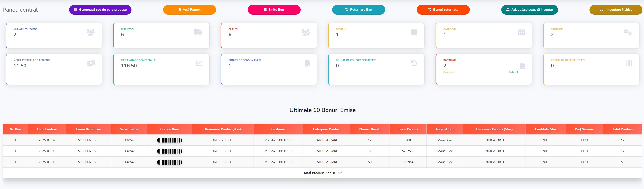The width and height of the screenshot is (644, 189).
Task: Click the Returnare Bon button
Action: tap(359, 10)
